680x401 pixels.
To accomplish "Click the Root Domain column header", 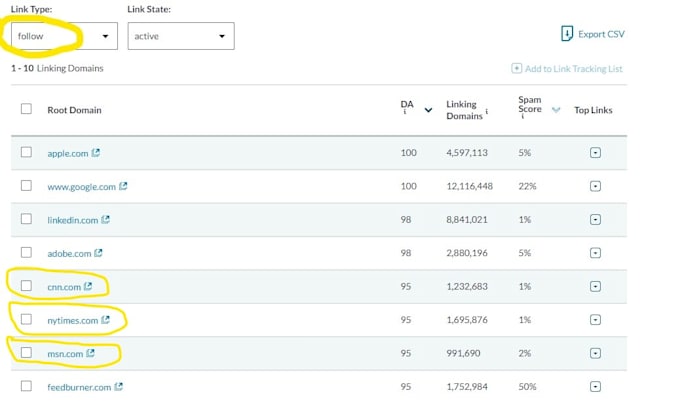I will pyautogui.click(x=74, y=110).
